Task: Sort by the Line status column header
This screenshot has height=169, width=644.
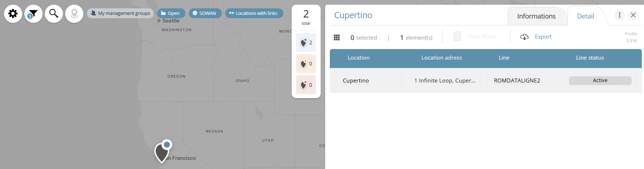Action: [590, 58]
